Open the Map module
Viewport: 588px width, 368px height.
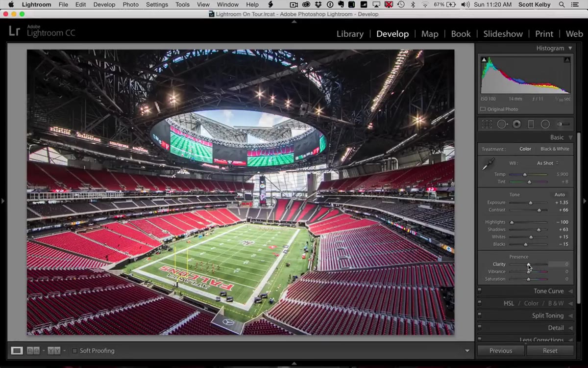[430, 34]
